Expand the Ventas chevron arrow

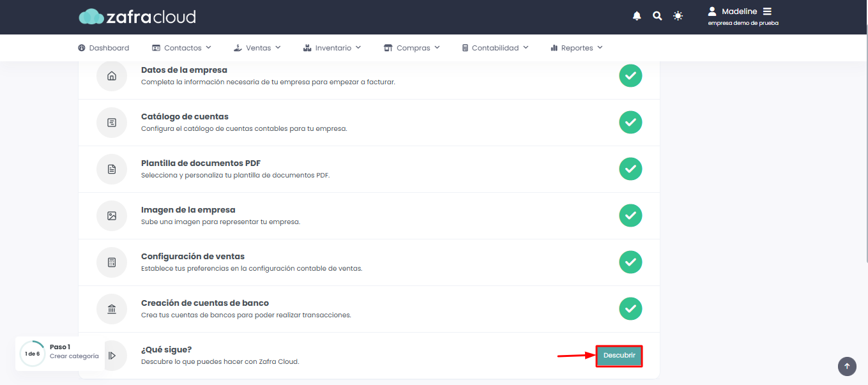click(x=278, y=47)
